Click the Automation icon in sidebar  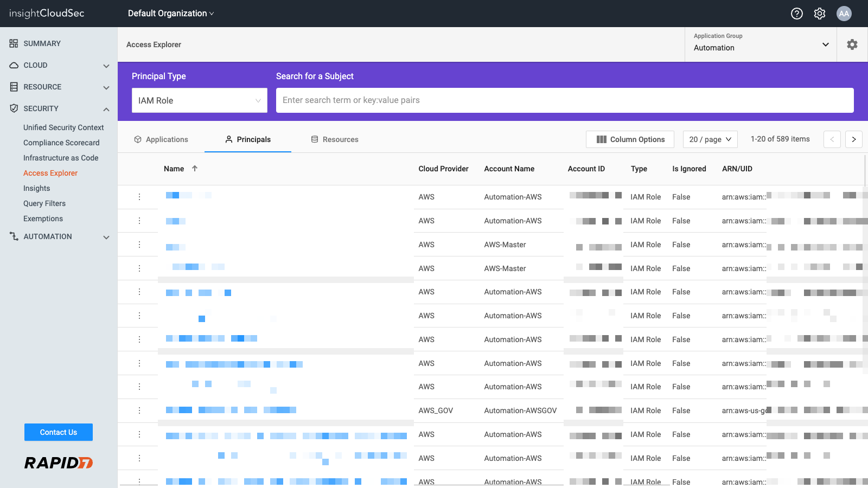[x=14, y=236]
